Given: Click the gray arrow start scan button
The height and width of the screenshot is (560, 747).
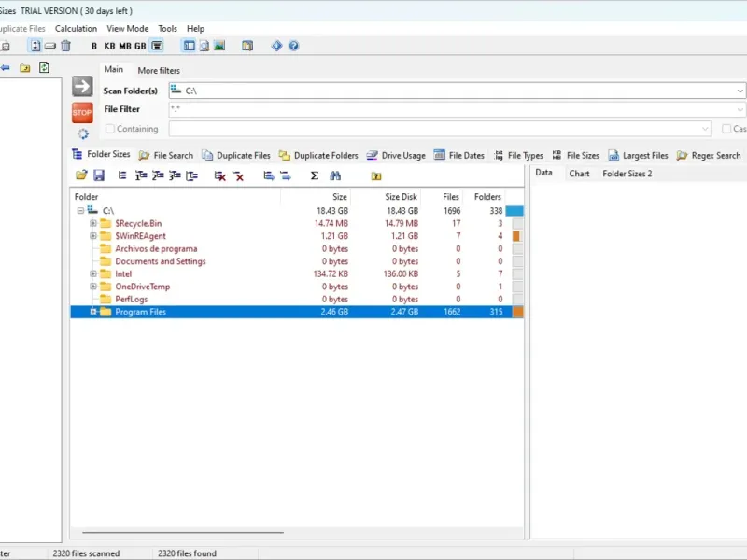Looking at the screenshot, I should click(82, 87).
